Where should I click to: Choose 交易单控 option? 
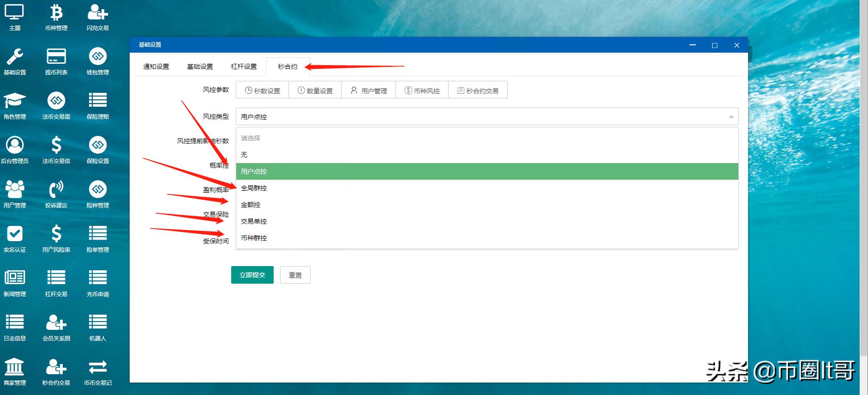(487, 221)
